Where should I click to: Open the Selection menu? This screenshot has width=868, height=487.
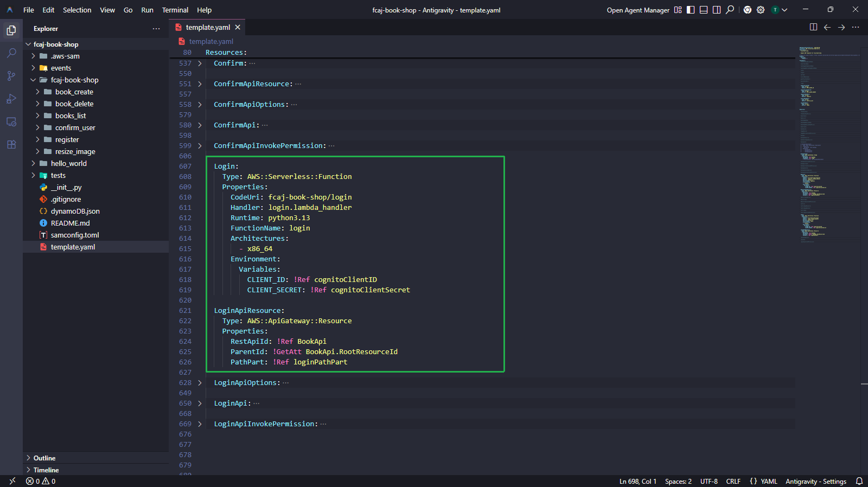pos(77,10)
